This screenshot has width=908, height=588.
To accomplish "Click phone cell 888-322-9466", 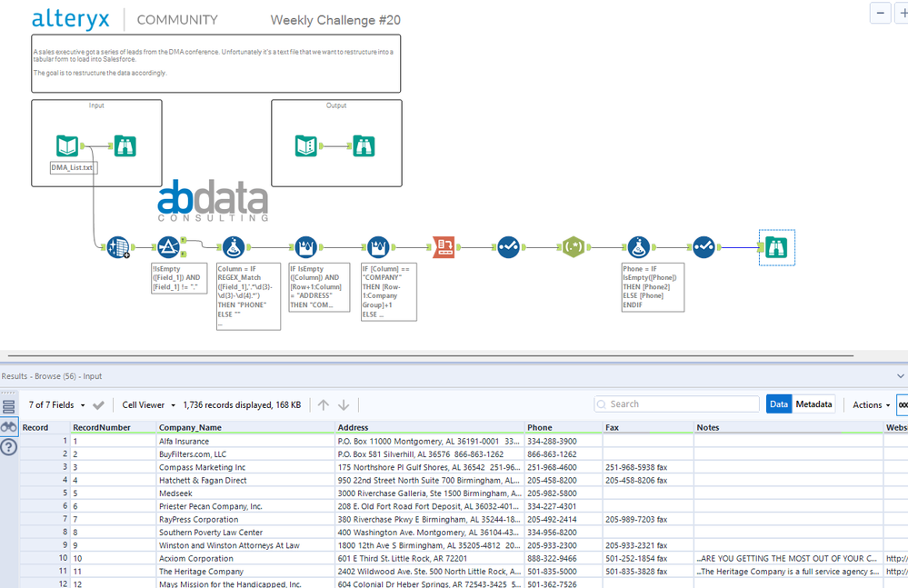I will coord(564,559).
